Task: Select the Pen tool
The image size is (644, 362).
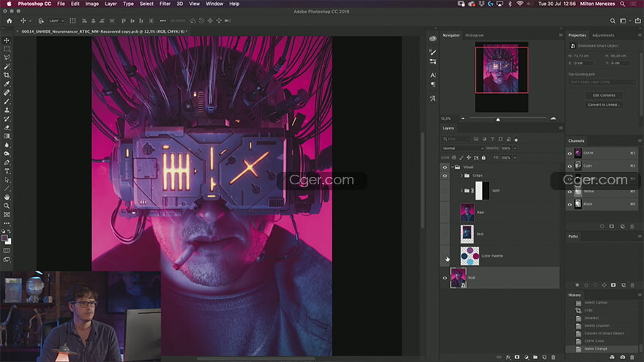Action: click(7, 162)
